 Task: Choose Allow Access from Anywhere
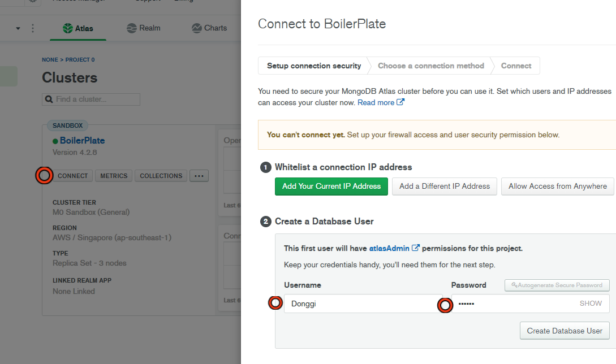click(x=557, y=187)
